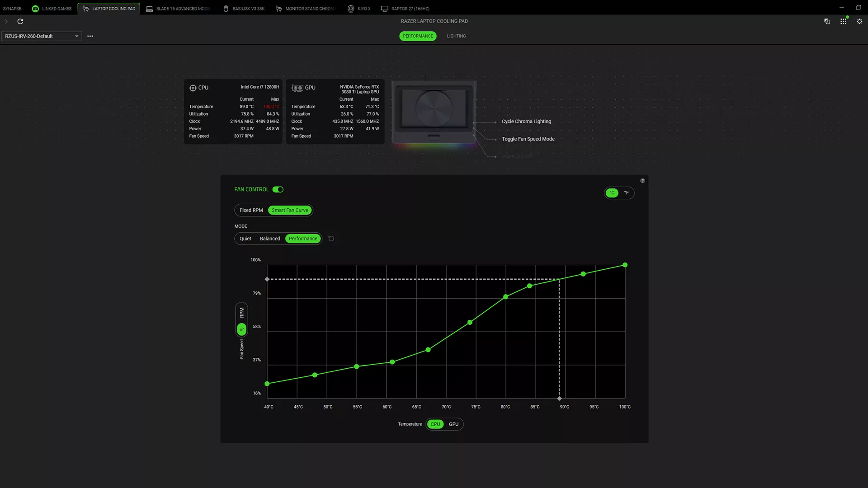This screenshot has width=868, height=488.
Task: Switch temperature unit to °F
Action: (x=627, y=193)
